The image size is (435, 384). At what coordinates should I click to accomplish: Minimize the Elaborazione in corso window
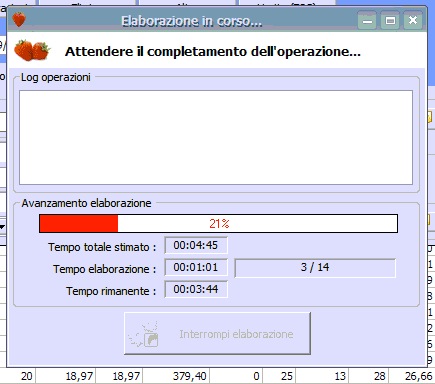click(x=367, y=21)
